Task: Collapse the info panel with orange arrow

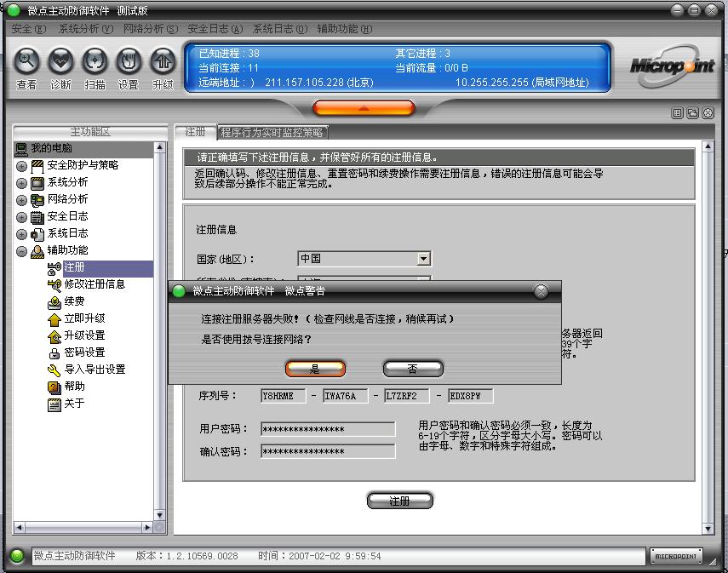Action: [364, 108]
